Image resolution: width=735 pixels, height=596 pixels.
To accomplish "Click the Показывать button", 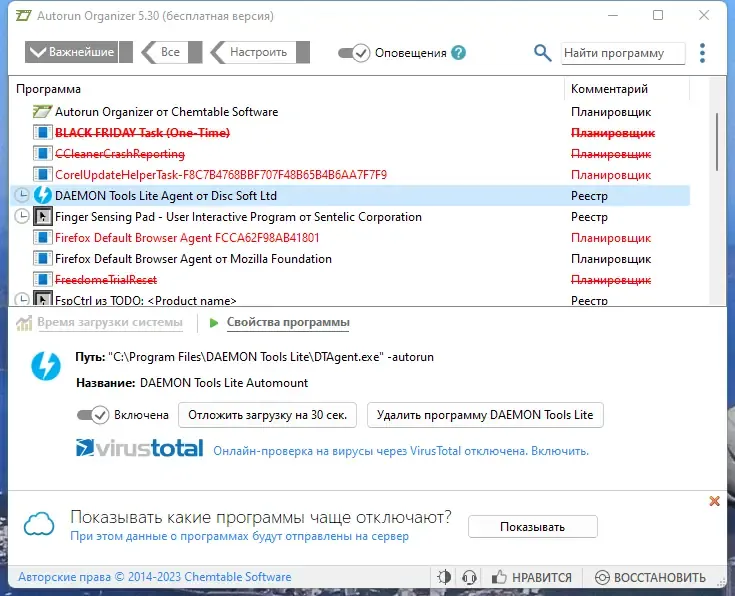I will [x=532, y=527].
